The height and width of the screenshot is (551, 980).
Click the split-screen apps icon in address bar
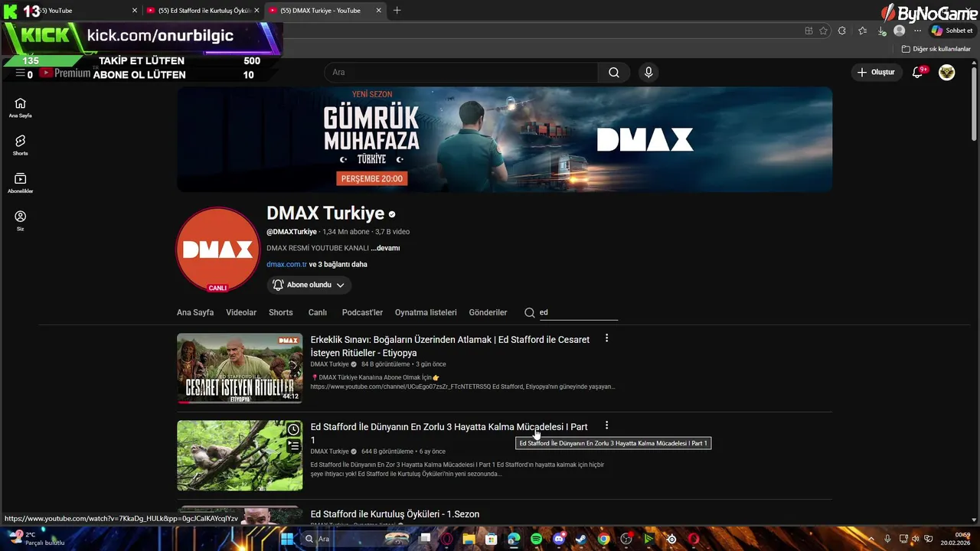(808, 31)
